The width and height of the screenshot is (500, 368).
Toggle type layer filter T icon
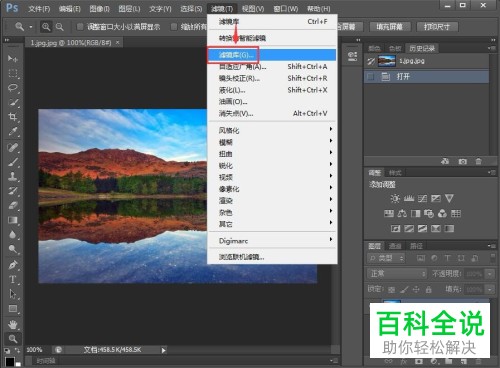(448, 258)
